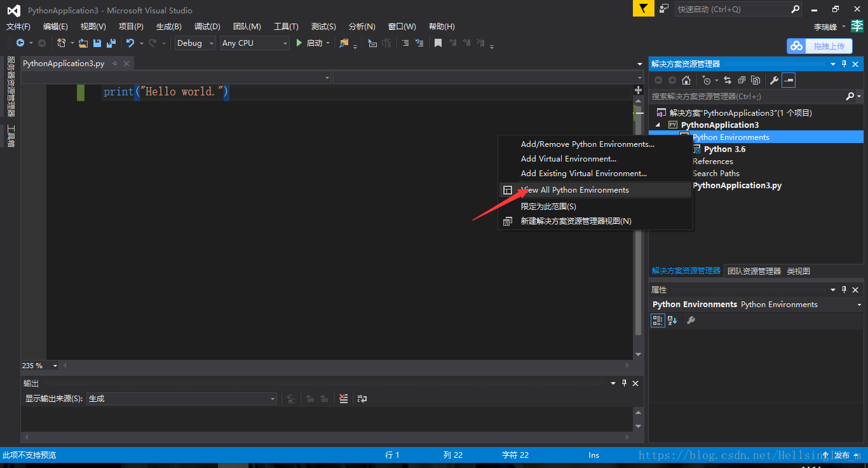Click the search icon in the Solution Explorer search box

pyautogui.click(x=850, y=97)
